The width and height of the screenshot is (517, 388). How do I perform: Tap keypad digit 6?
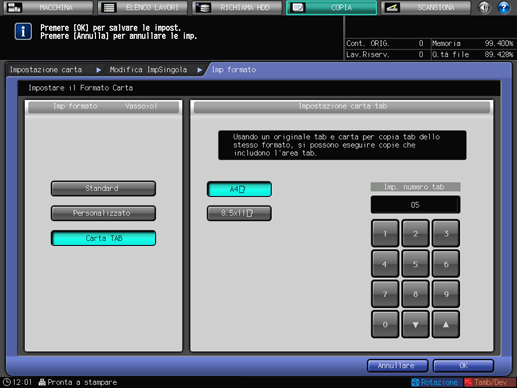446,264
